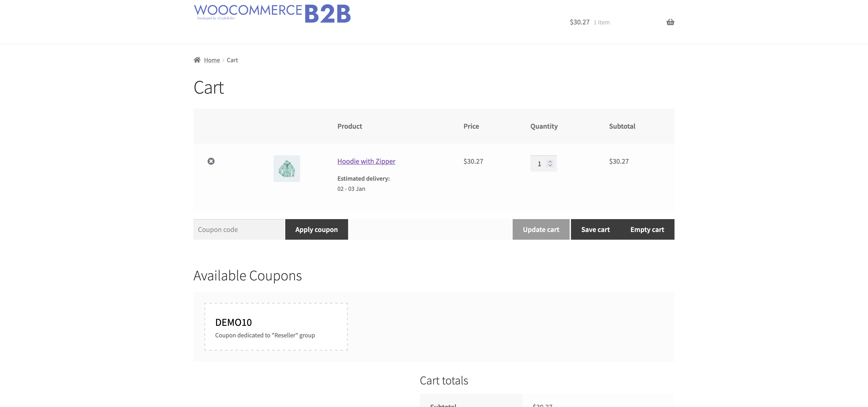The width and height of the screenshot is (868, 407).
Task: Select the DEMO10 coupon card
Action: pos(276,327)
